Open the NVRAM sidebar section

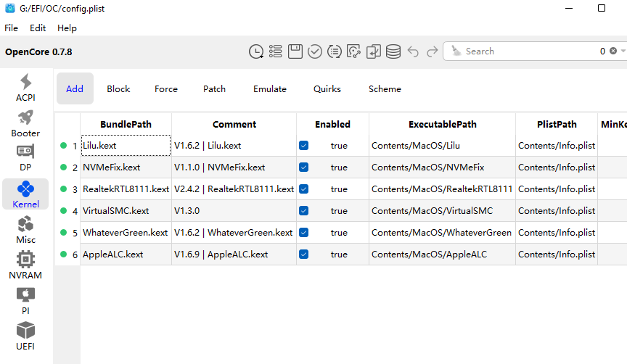pos(25,265)
